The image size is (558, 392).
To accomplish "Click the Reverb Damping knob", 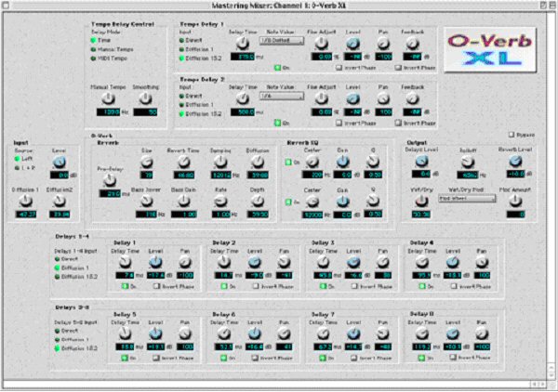I will [x=220, y=163].
